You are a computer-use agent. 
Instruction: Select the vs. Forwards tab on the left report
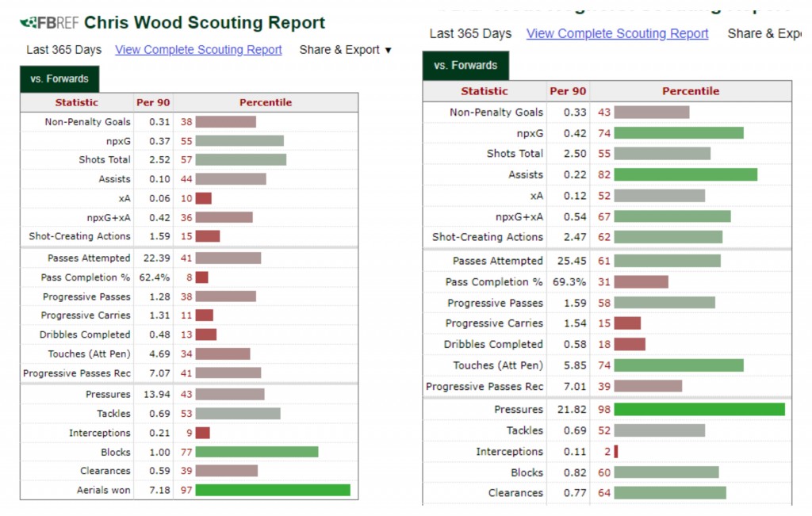click(x=59, y=78)
